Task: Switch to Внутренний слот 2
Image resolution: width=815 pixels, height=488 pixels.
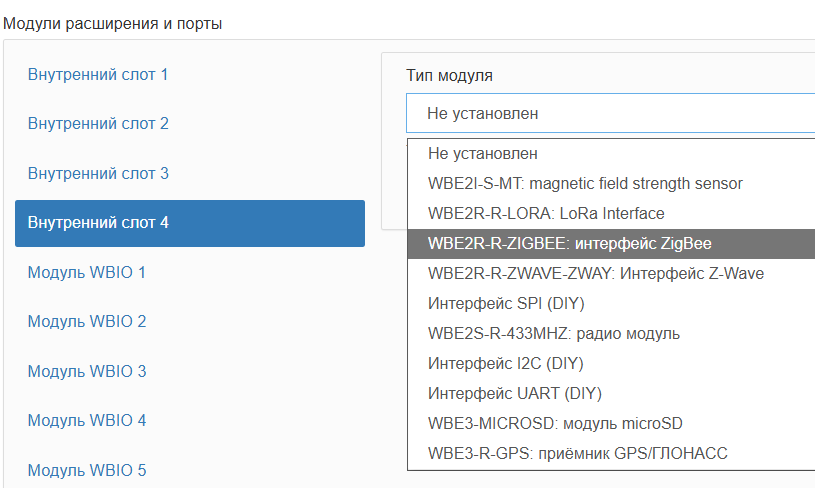Action: [98, 124]
